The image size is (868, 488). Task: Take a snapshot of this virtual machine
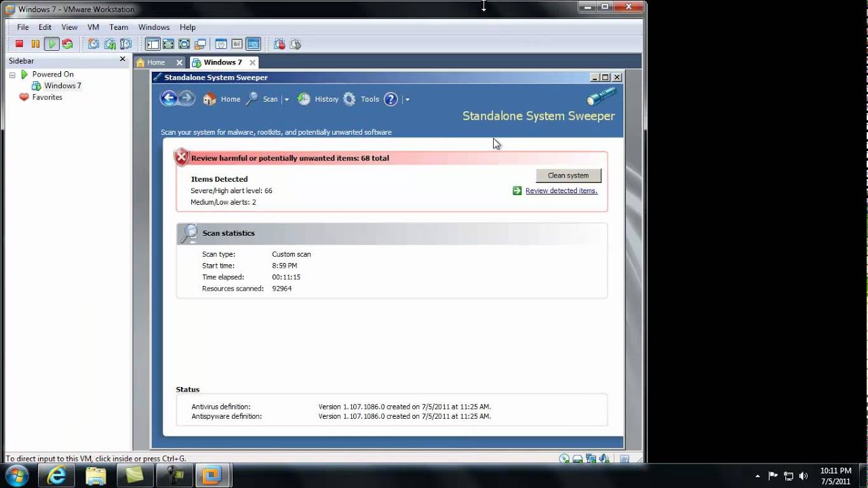coord(94,44)
